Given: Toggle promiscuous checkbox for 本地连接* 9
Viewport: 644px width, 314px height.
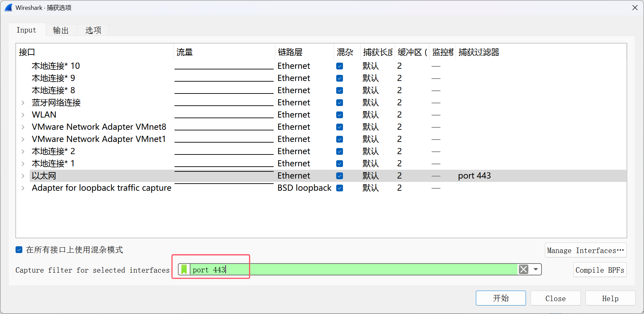Looking at the screenshot, I should tap(340, 78).
